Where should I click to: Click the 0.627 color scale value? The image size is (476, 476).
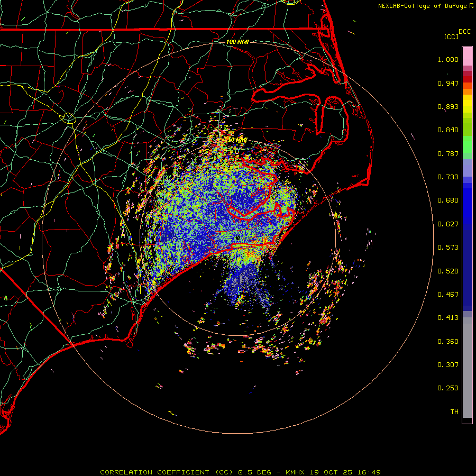[x=448, y=224]
